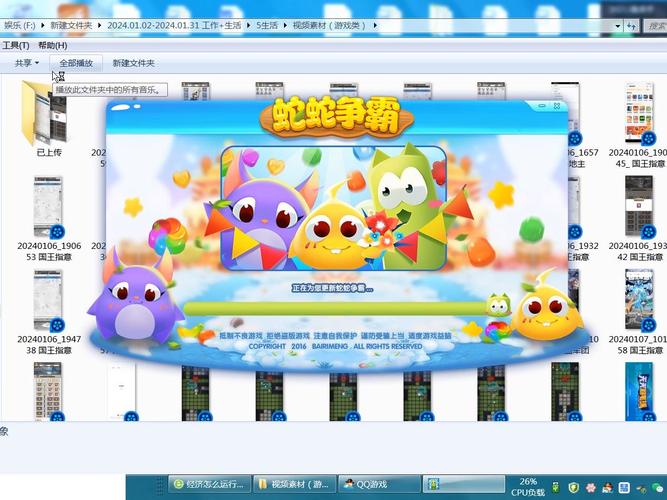Open the 帮助(H) menu

[52, 45]
